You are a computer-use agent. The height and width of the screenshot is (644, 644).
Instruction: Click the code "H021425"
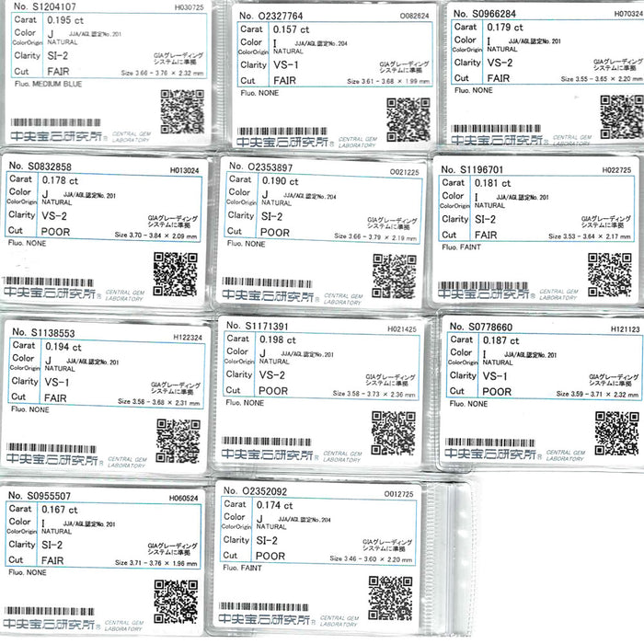pyautogui.click(x=402, y=329)
